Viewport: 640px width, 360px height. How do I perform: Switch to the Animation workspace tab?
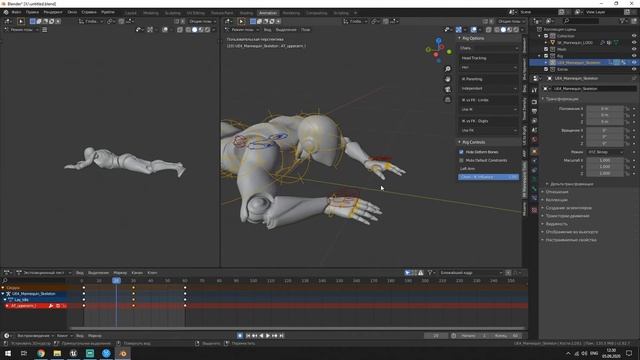pyautogui.click(x=268, y=13)
